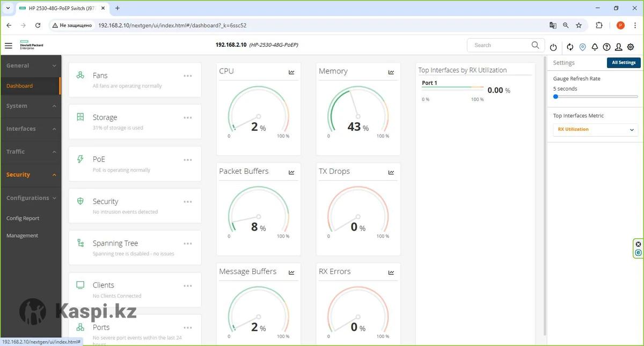Click the browser address bar URL
Viewport: 644px width, 346px height.
(x=172, y=25)
